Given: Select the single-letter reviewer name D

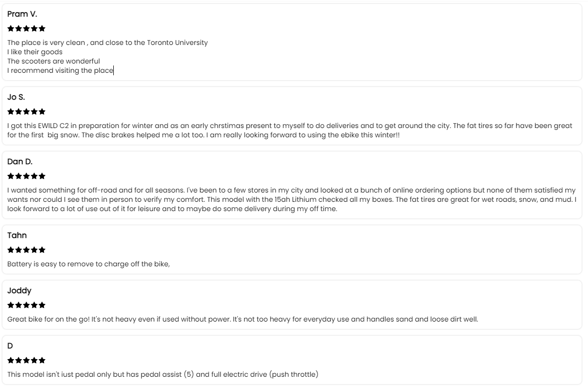Looking at the screenshot, I should tap(10, 346).
